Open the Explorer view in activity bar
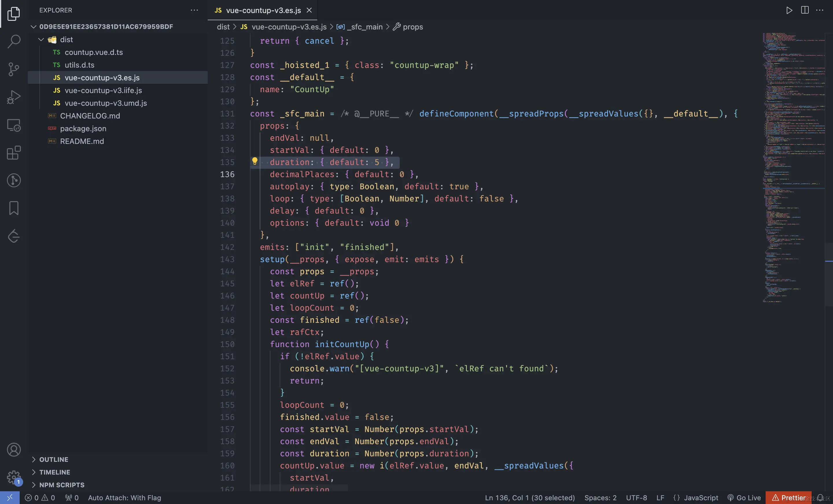 tap(14, 14)
